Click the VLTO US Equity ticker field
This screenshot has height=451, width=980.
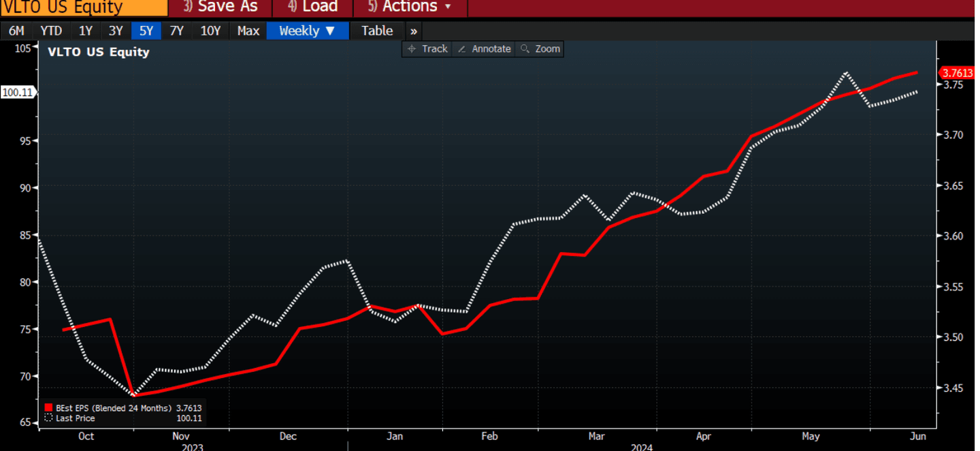pyautogui.click(x=83, y=7)
